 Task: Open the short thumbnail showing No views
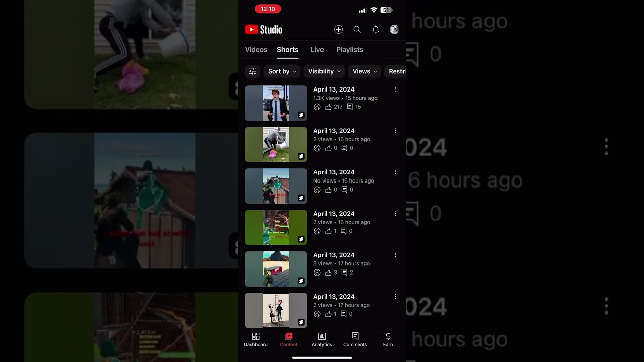click(276, 186)
